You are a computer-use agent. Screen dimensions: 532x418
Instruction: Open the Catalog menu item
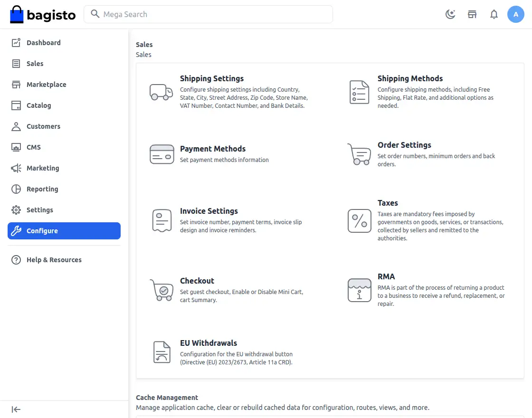point(64,105)
